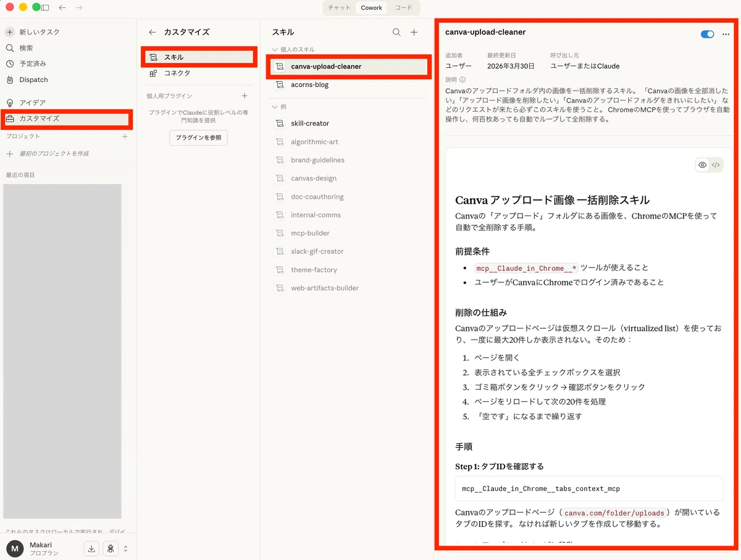This screenshot has width=741, height=560.
Task: Switch to the チャット tab
Action: click(339, 8)
